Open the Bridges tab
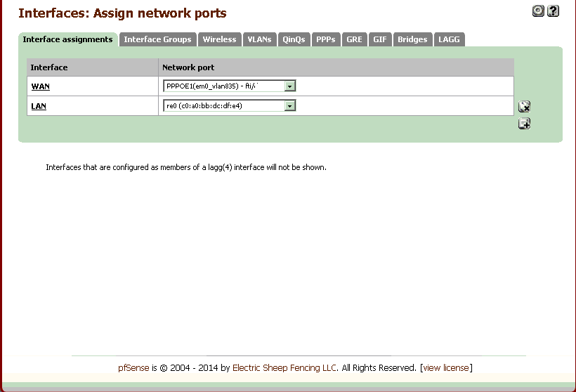Screen dimensions: 576x392 coord(412,40)
